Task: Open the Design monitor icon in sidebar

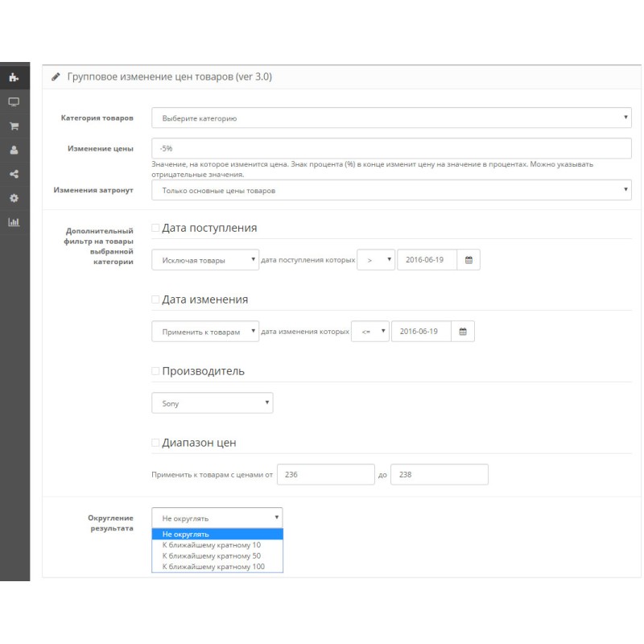Action: pyautogui.click(x=14, y=102)
